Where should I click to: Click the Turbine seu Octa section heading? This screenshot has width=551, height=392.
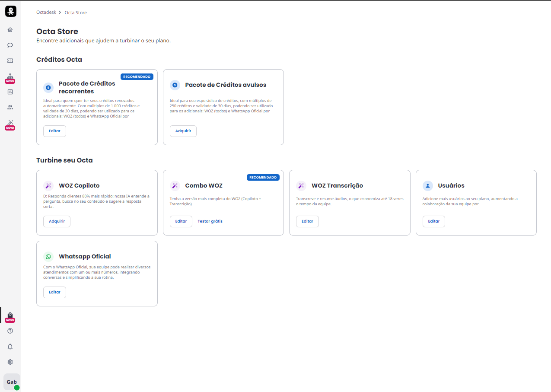point(64,160)
